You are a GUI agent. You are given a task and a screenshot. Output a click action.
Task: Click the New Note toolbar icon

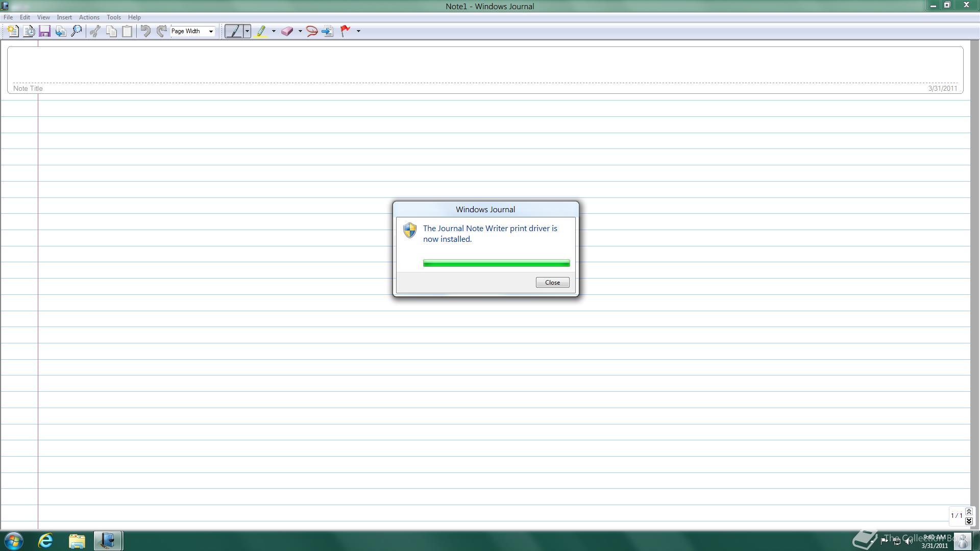click(13, 31)
